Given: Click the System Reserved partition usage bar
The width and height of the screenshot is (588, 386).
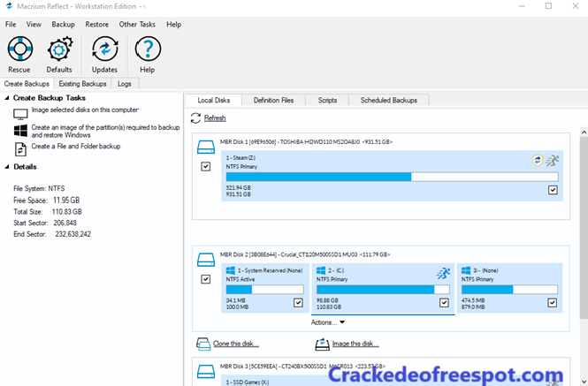Looking at the screenshot, I should [x=264, y=290].
